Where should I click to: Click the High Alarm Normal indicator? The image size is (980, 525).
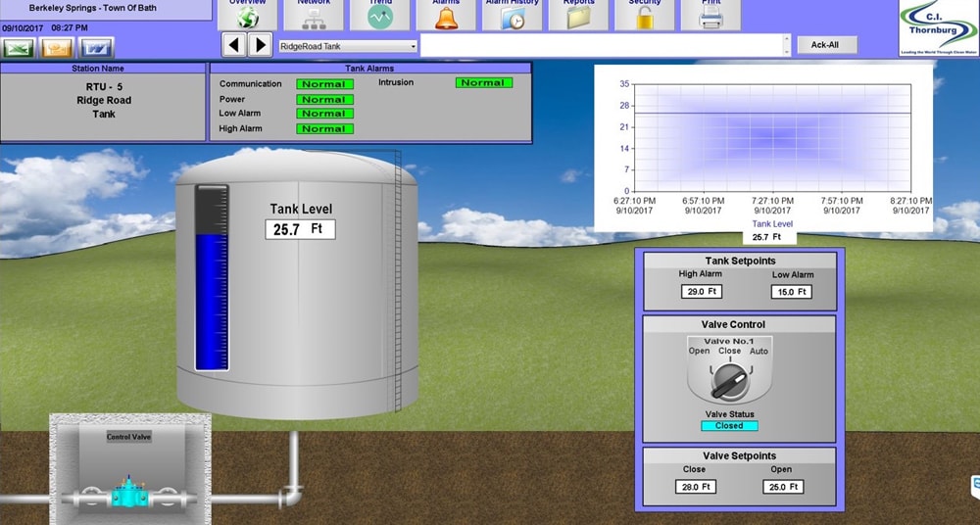(x=324, y=128)
